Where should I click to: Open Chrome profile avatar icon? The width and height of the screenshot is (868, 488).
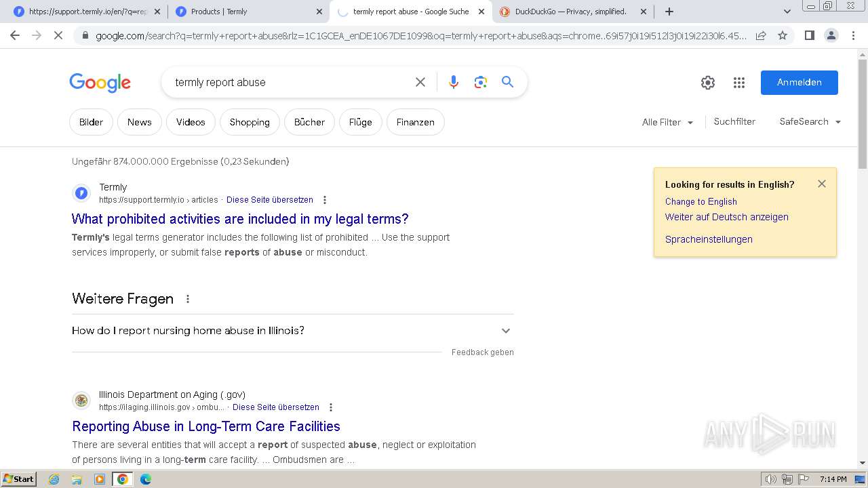(x=831, y=35)
